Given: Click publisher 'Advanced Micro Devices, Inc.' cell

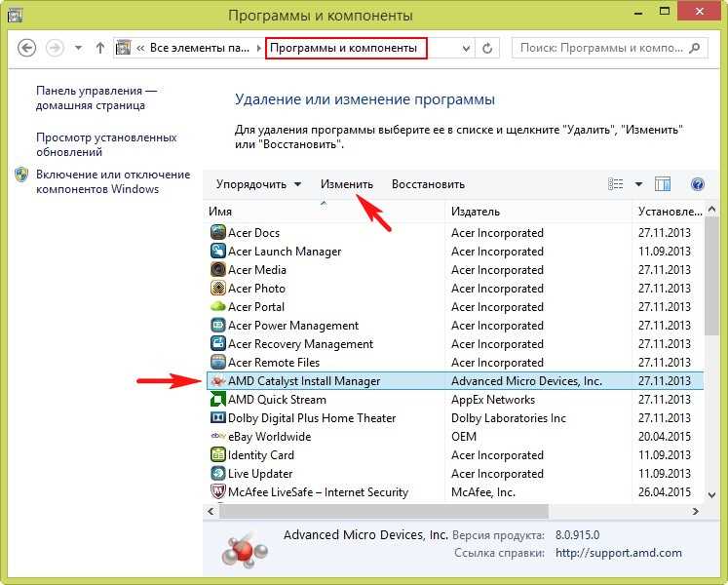Looking at the screenshot, I should pyautogui.click(x=526, y=381).
